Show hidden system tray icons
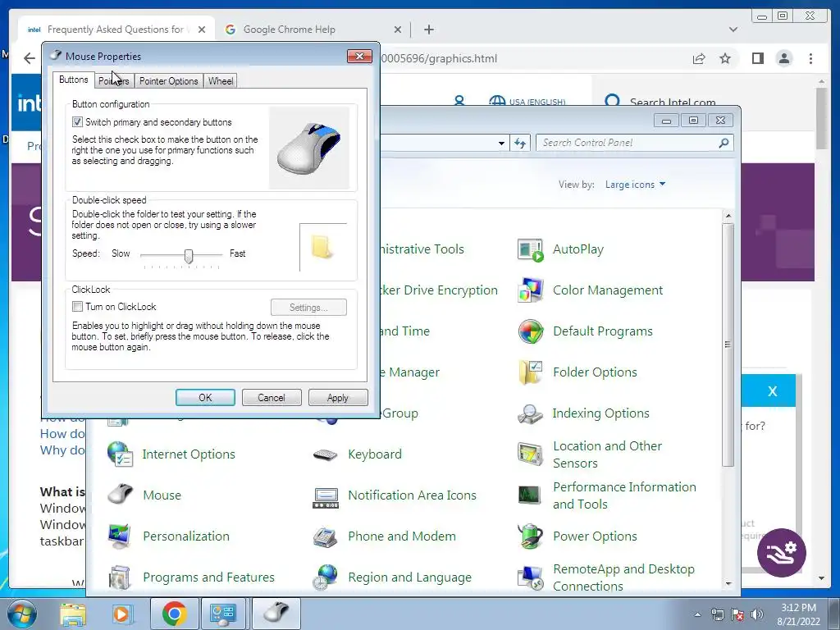 click(x=697, y=615)
